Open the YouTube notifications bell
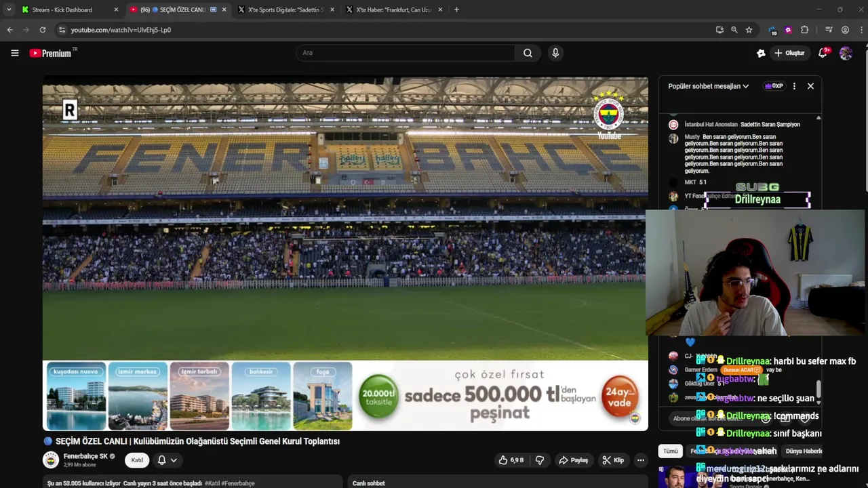Screen dimensions: 868x488 coord(823,53)
